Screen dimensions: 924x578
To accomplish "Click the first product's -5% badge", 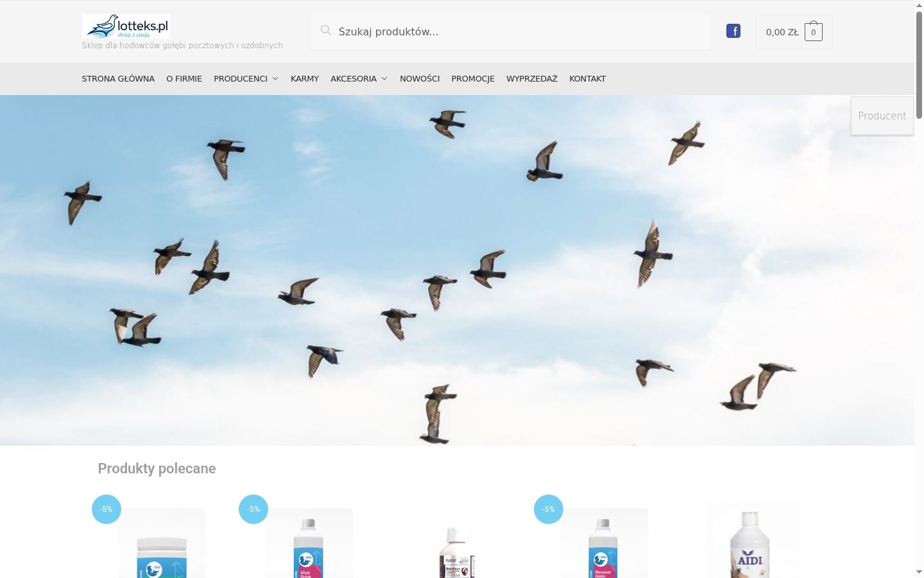I will click(x=107, y=509).
